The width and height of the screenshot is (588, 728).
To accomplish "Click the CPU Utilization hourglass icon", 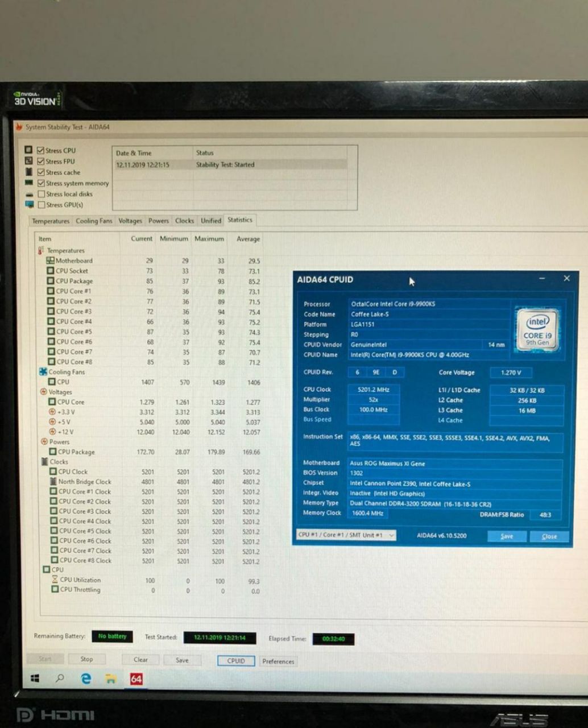I will (55, 580).
